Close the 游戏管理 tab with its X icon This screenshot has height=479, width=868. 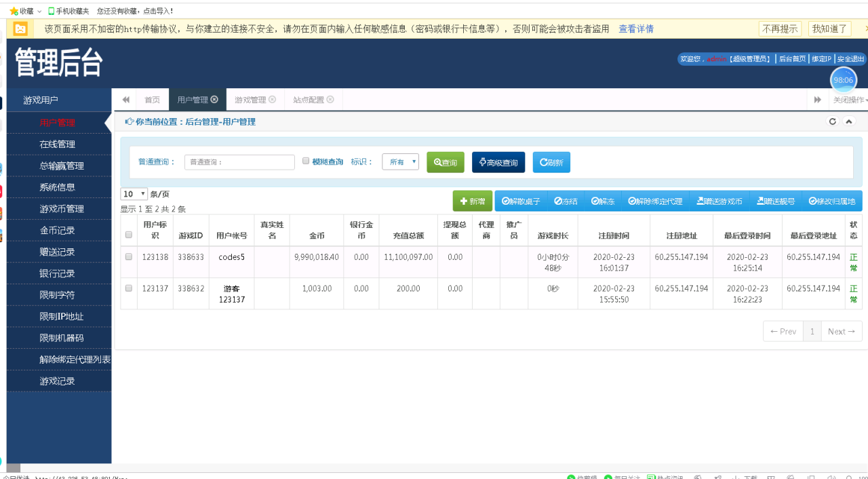click(273, 100)
